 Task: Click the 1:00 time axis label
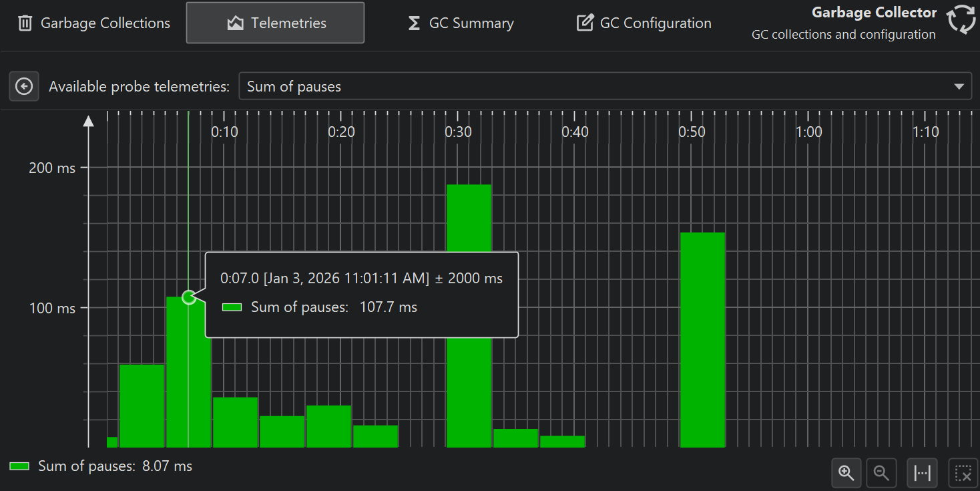(808, 132)
